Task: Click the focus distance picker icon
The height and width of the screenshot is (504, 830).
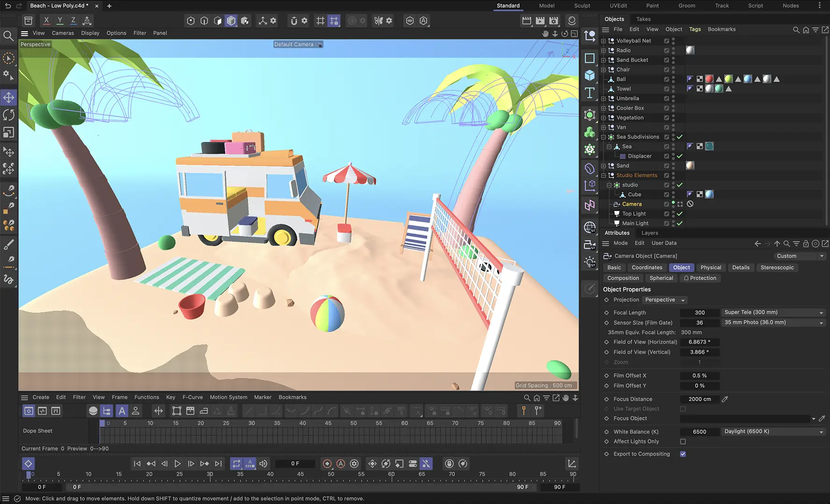Action: point(725,399)
